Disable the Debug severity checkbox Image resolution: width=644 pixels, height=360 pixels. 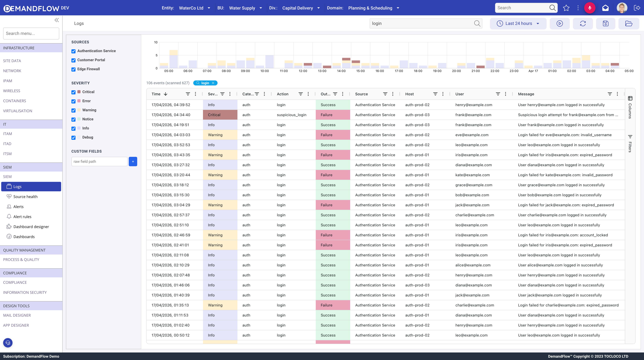[73, 137]
